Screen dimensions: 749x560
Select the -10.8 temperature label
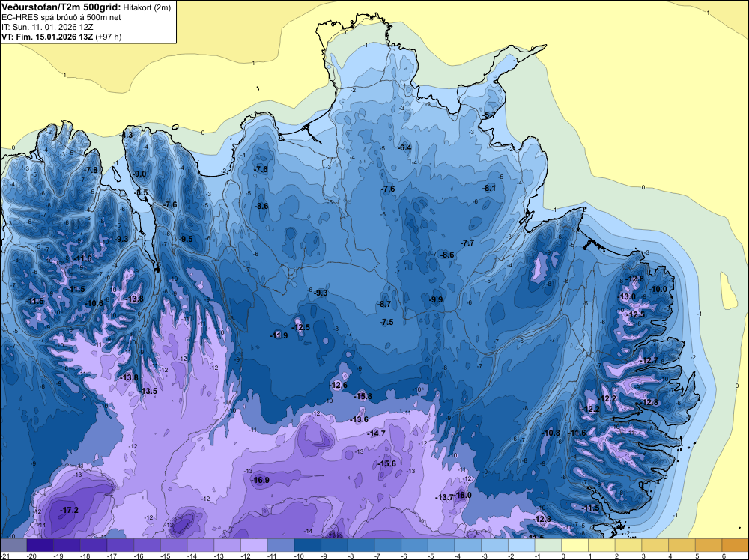tap(551, 433)
